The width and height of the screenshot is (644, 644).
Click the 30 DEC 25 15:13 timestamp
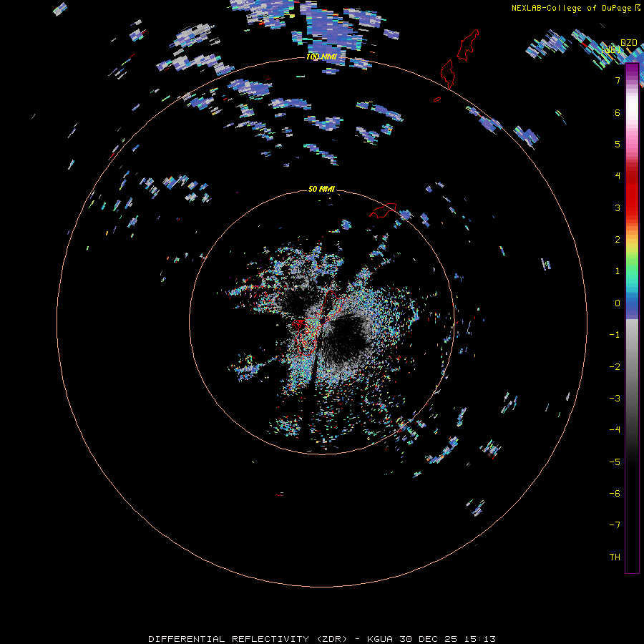(447, 639)
